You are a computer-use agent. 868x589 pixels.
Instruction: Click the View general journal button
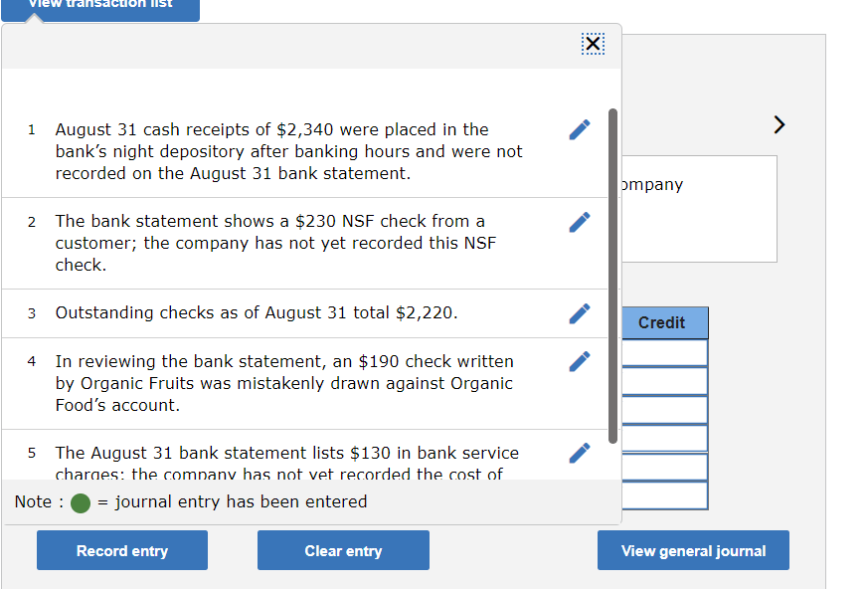point(693,550)
